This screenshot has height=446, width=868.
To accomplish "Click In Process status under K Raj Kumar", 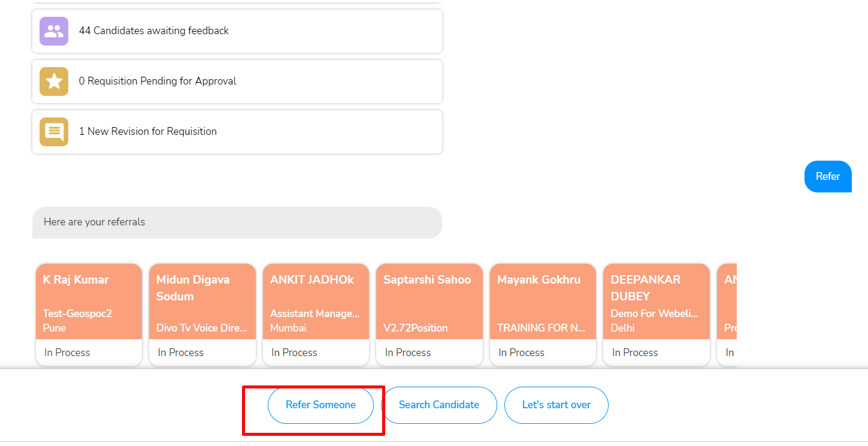I will coord(67,352).
